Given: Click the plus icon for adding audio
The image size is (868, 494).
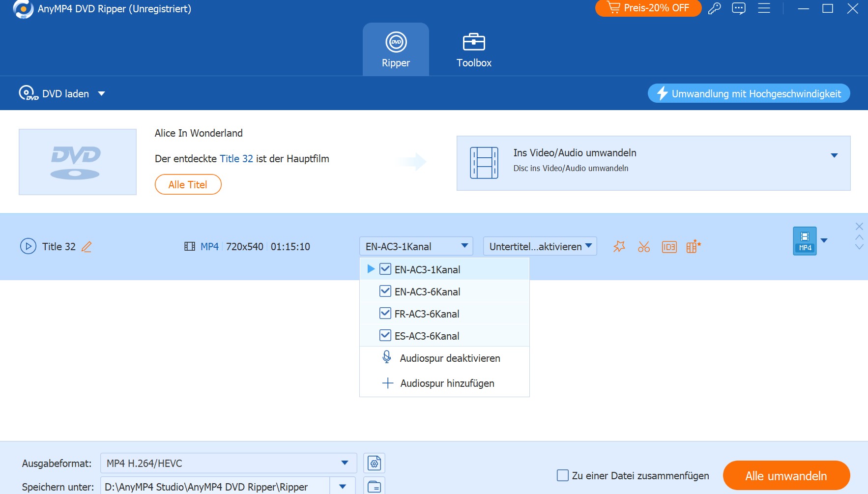Looking at the screenshot, I should [388, 383].
